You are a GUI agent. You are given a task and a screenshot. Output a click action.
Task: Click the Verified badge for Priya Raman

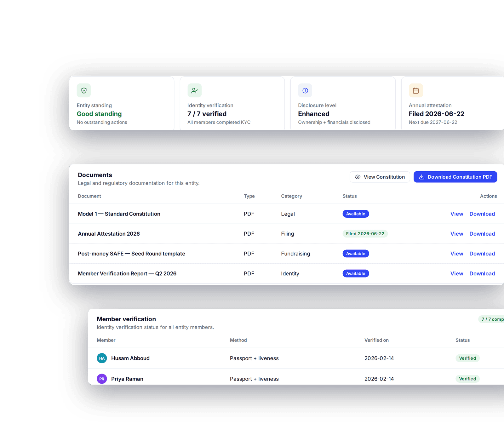[x=467, y=379]
